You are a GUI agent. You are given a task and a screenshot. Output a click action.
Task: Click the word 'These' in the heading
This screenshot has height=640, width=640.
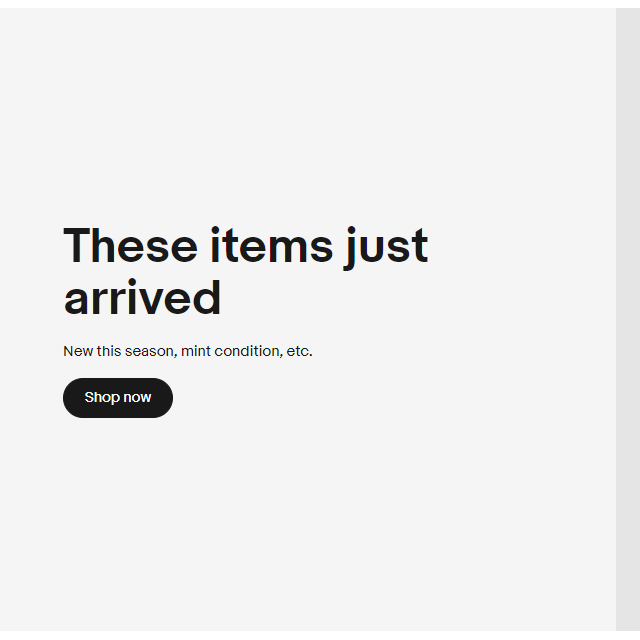(131, 245)
